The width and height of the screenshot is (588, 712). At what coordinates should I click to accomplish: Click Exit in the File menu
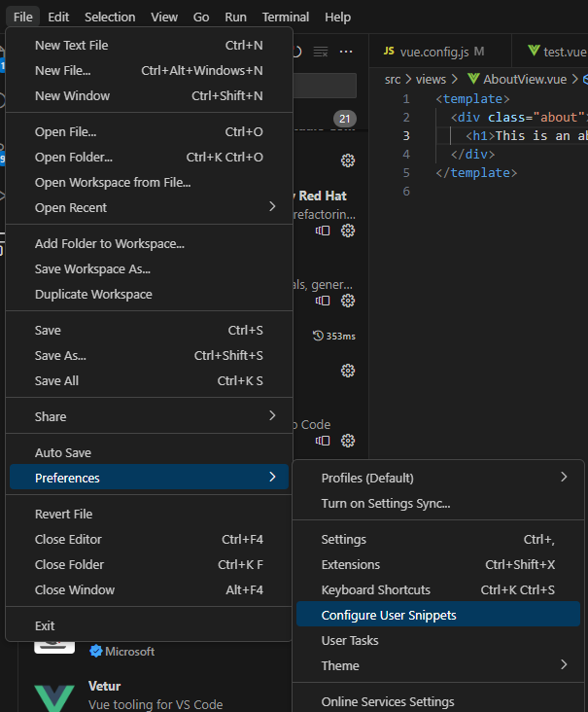[149, 625]
